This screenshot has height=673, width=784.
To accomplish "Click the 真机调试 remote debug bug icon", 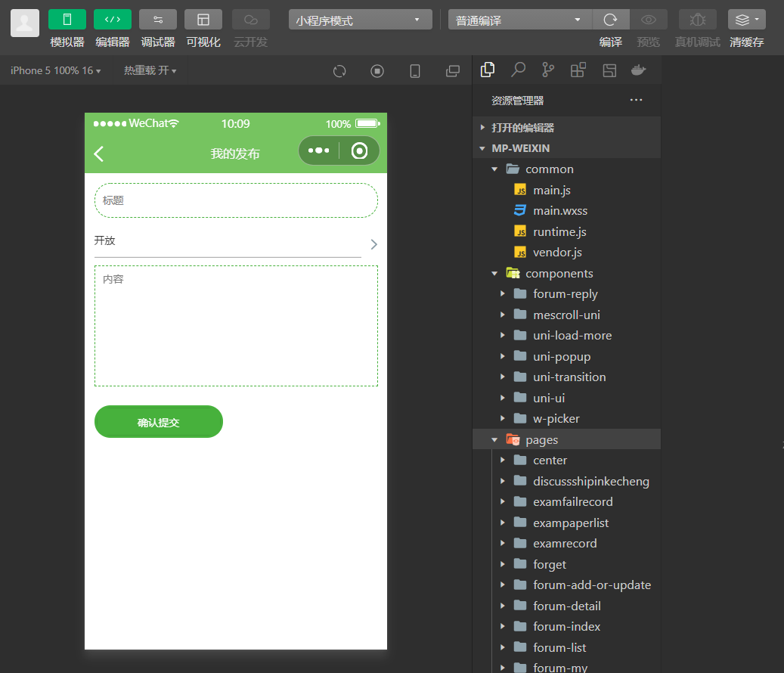I will [698, 20].
